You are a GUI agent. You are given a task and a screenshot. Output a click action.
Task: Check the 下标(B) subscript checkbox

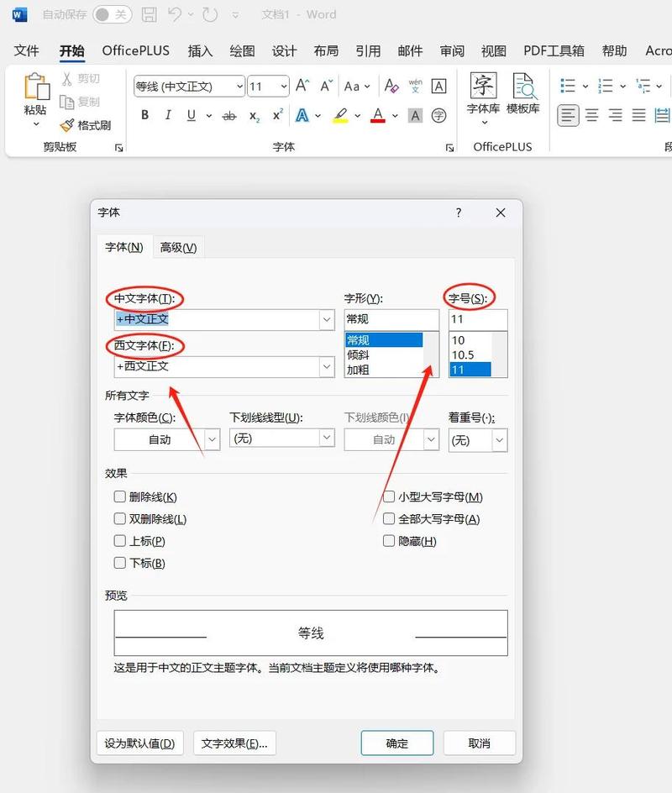(120, 563)
